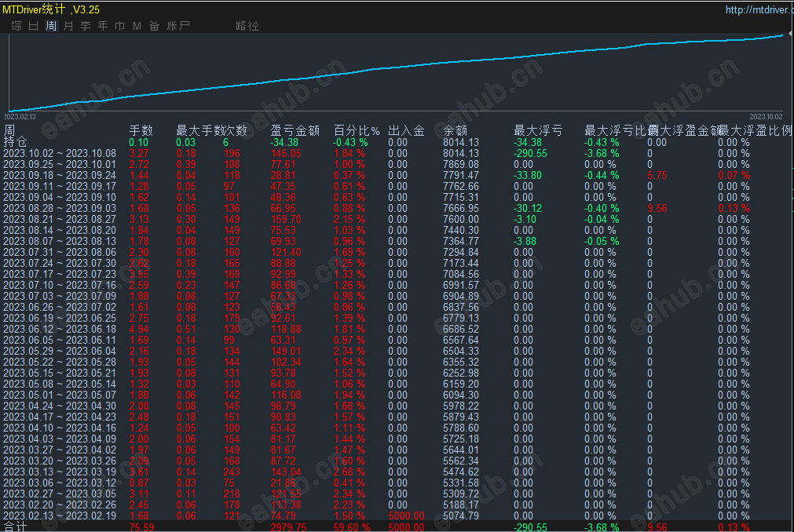Click the total percentage 59.60 %
The height and width of the screenshot is (532, 794).
(x=352, y=527)
